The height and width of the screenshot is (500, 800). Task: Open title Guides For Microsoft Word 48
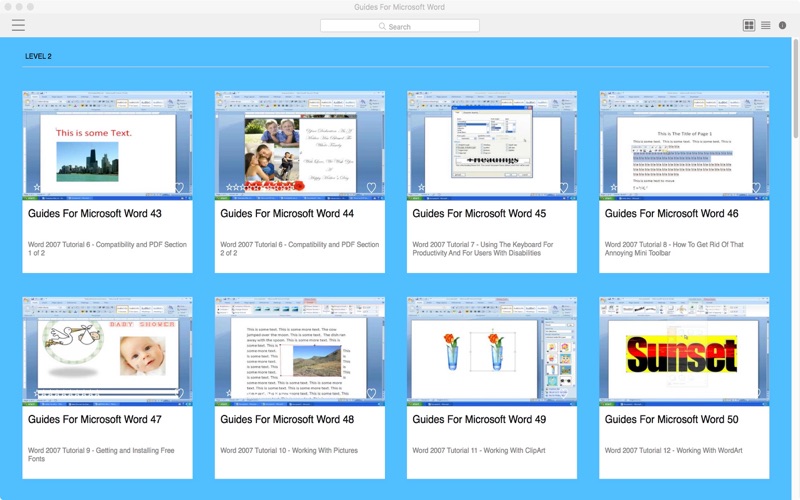287,419
